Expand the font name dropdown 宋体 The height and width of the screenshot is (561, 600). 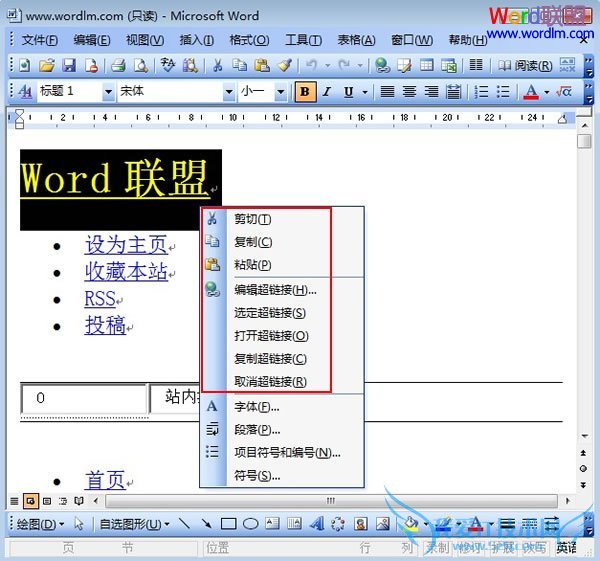tap(228, 92)
